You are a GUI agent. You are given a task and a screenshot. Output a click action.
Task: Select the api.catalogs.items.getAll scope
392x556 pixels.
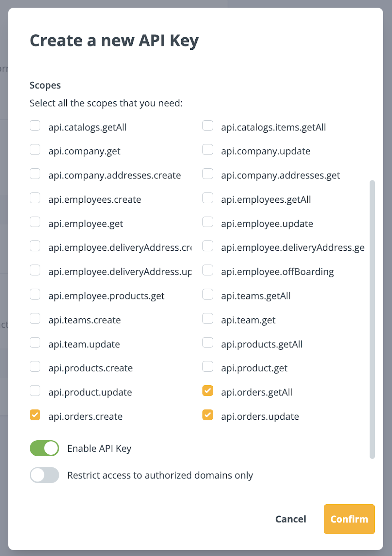pos(208,125)
